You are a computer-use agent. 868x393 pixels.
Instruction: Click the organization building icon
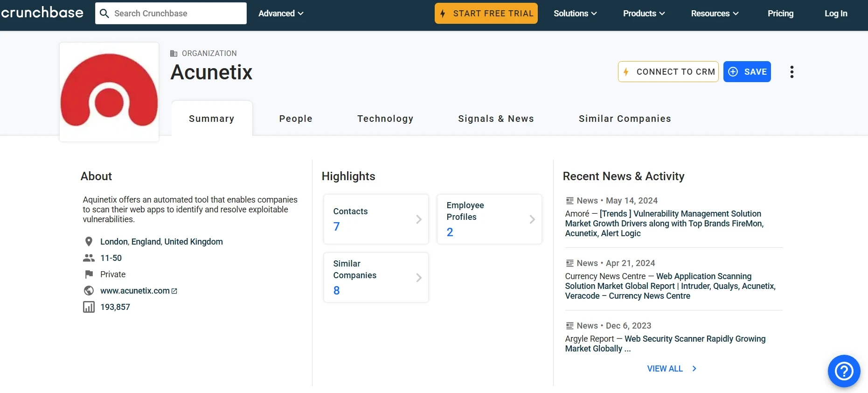coord(174,53)
